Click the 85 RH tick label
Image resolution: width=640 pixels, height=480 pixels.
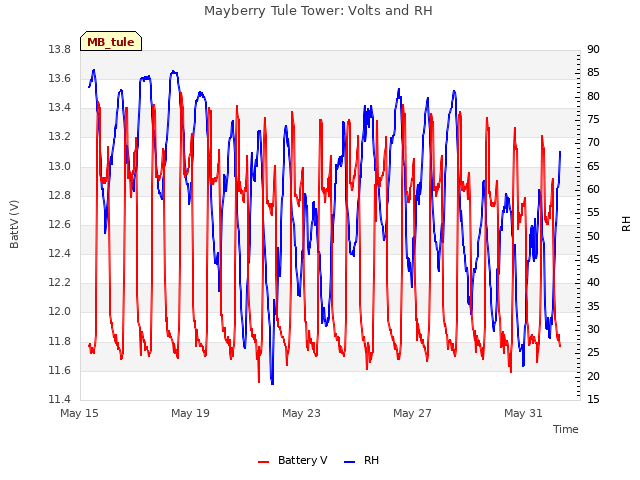[593, 73]
